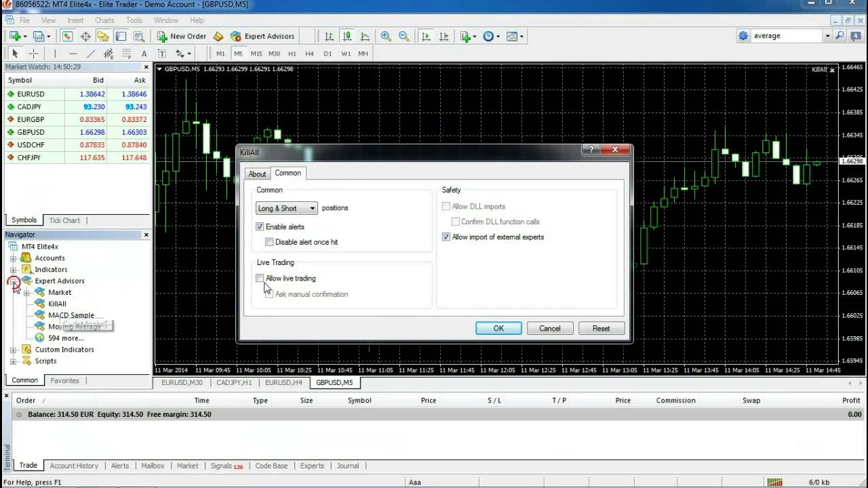Open the Journal tab in Terminal

click(348, 466)
